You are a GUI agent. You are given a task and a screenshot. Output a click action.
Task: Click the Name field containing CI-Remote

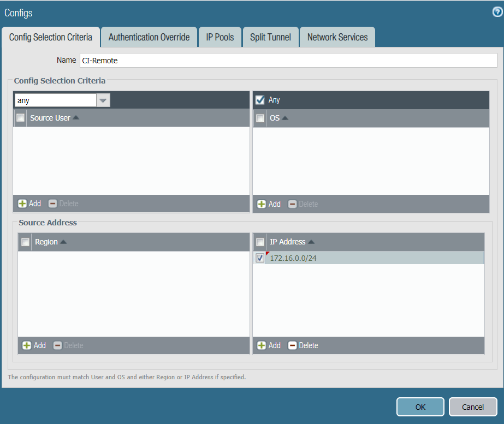[x=288, y=60]
